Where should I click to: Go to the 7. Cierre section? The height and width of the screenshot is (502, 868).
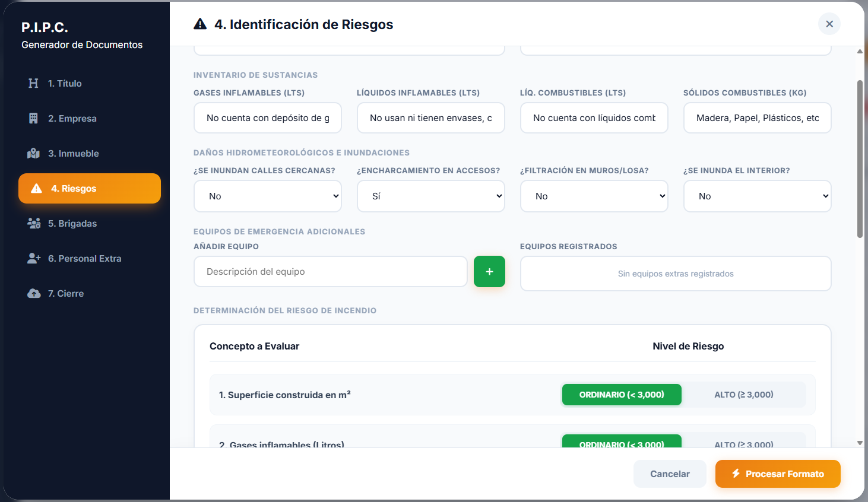click(x=90, y=293)
